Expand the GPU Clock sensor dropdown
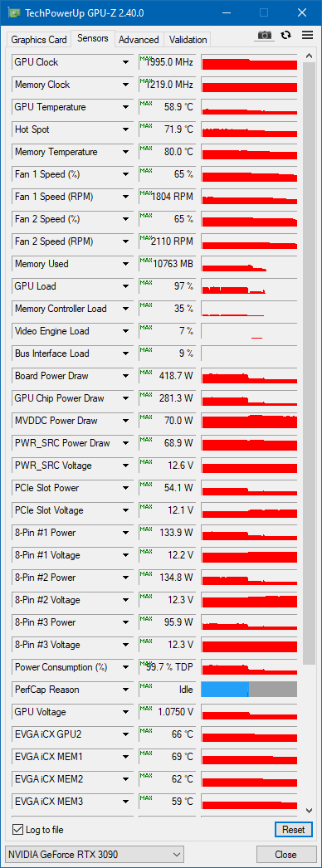 click(126, 62)
